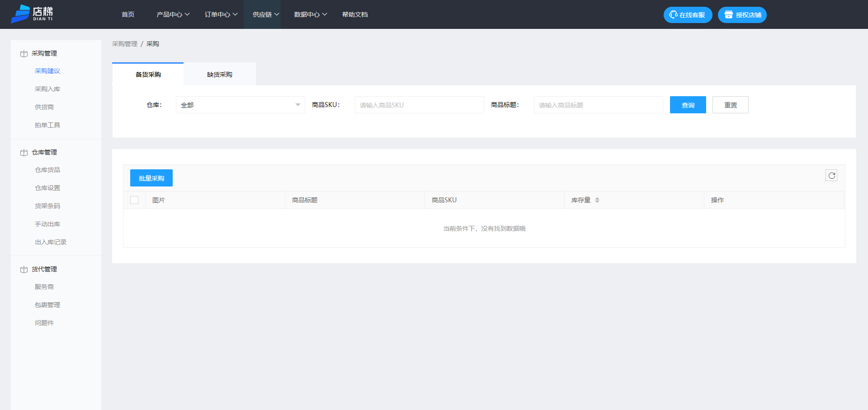Click the 货代管理 icon in the sidebar

24,269
